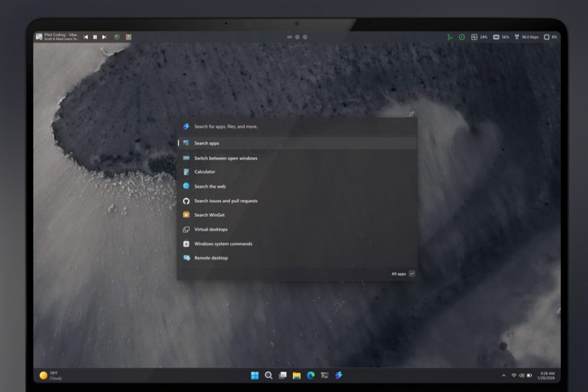The image size is (588, 392).
Task: Open Windows Terminal from the taskbar
Action: (x=324, y=375)
